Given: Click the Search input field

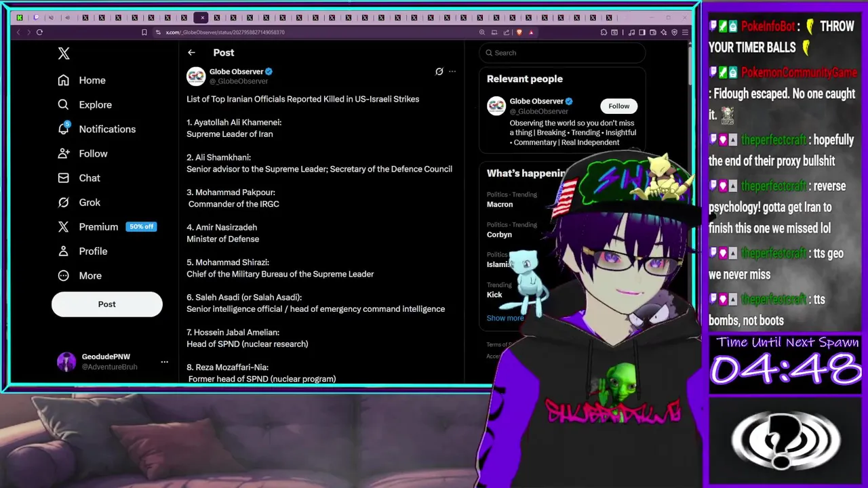Looking at the screenshot, I should 562,53.
